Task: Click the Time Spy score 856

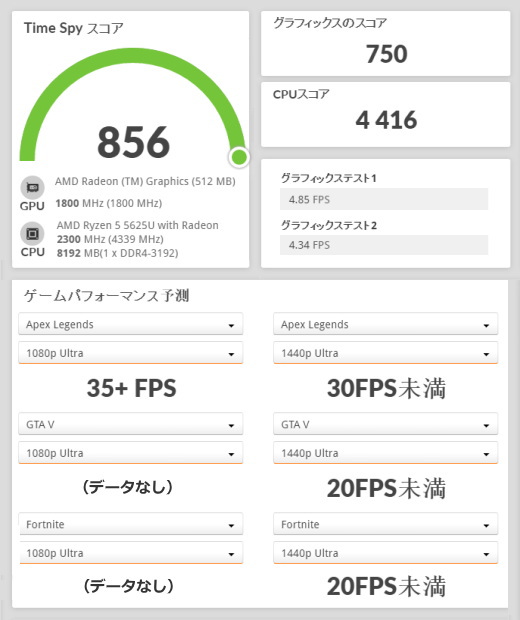Action: point(134,142)
